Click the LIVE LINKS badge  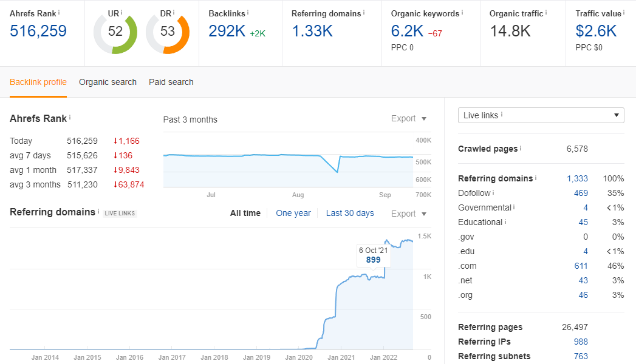120,214
